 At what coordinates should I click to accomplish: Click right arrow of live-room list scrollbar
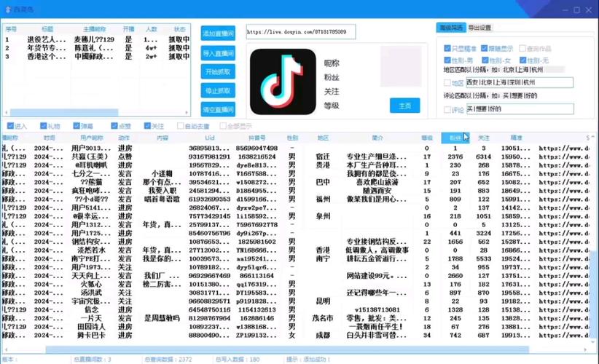pos(187,113)
